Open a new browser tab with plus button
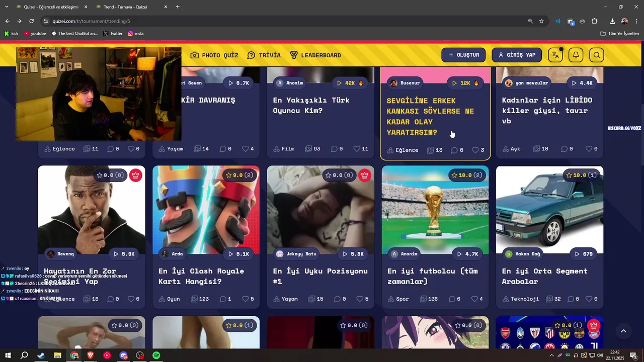The width and height of the screenshot is (644, 362). (178, 7)
